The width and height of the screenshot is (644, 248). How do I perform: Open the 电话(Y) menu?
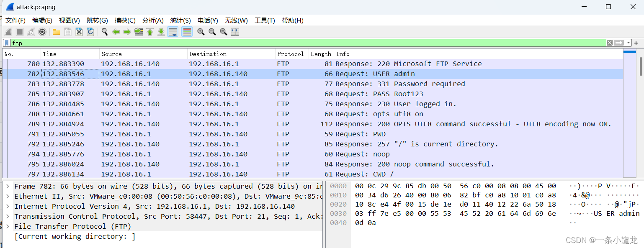click(x=208, y=20)
